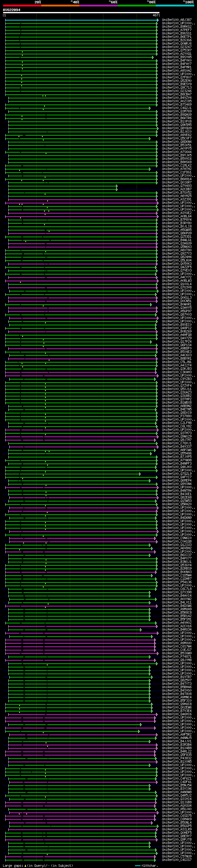Click the Large gaps legend text
This screenshot has width=197, height=868.
point(13,865)
